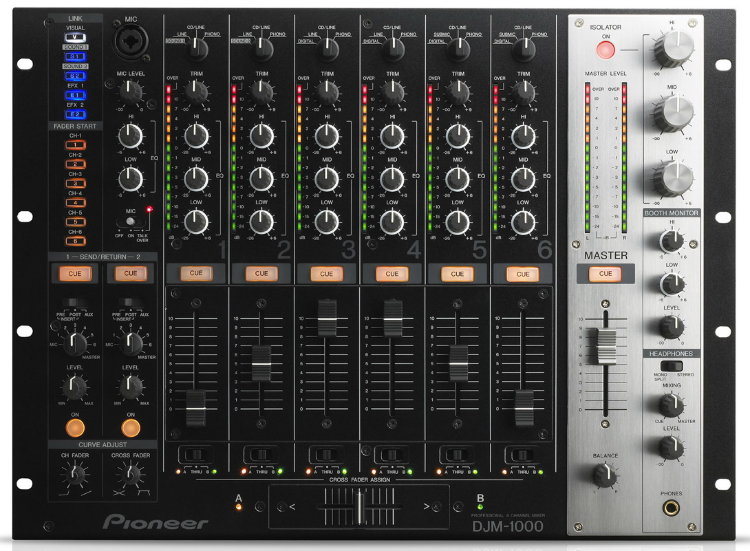This screenshot has height=551, width=750.
Task: Click the channel 5 HI EQ knob
Action: click(x=458, y=136)
